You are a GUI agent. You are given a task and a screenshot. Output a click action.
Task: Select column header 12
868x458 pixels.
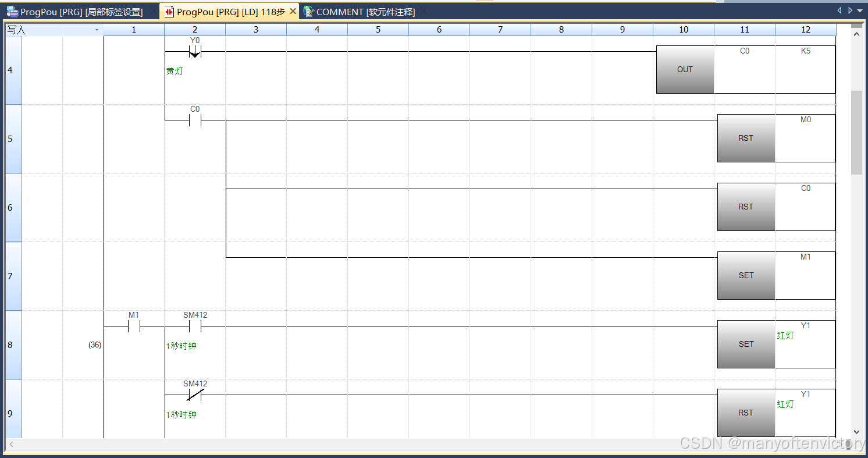806,30
